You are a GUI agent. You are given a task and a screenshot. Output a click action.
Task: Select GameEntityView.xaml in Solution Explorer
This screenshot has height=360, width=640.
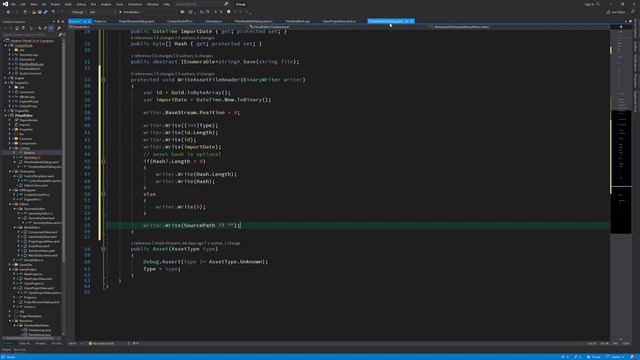click(42, 237)
